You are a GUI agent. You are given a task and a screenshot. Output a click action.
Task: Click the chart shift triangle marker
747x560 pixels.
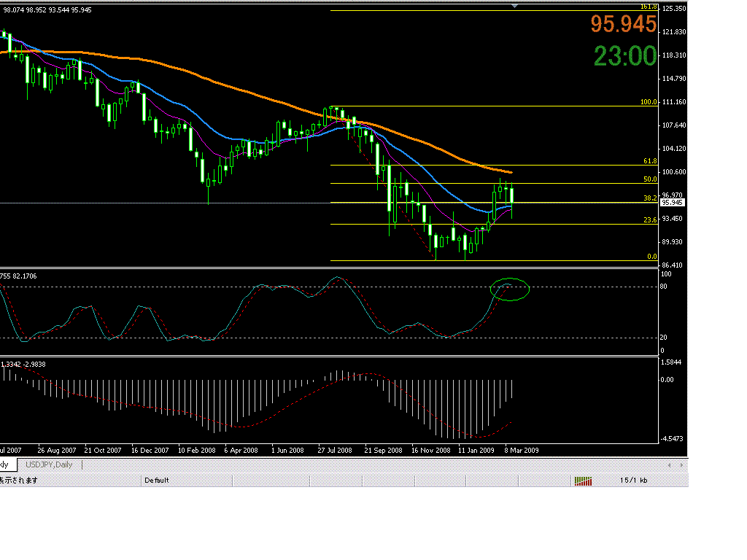(x=516, y=6)
